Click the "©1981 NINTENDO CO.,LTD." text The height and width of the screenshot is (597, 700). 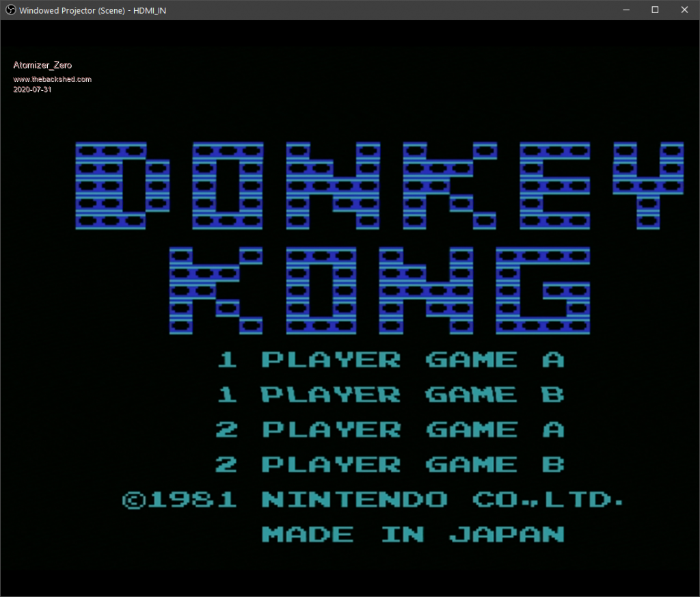coord(373,499)
